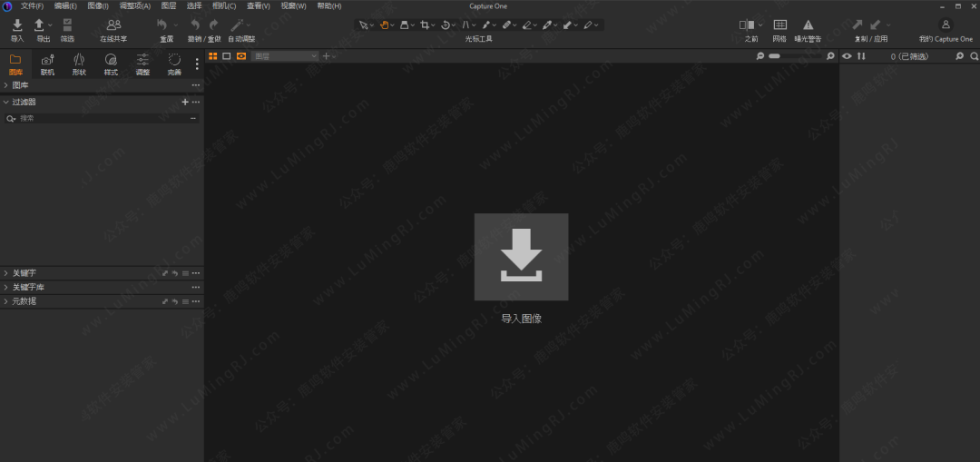
Task: Expand the 关键字 panel
Action: point(6,273)
